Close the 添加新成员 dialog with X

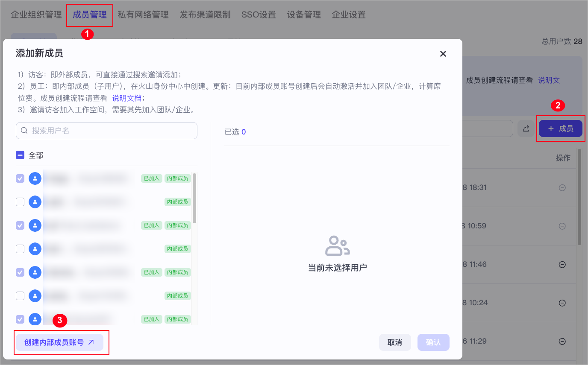click(443, 54)
